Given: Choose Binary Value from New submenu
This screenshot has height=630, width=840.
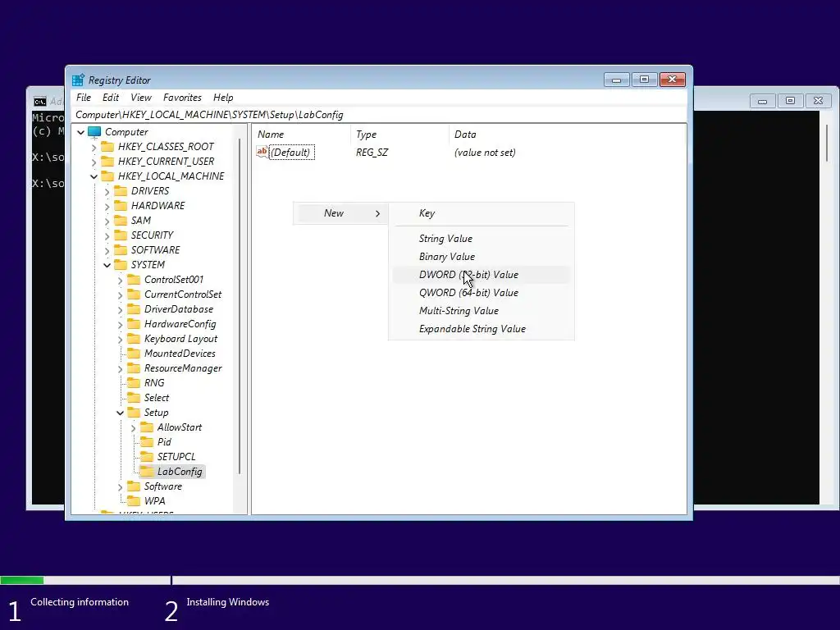Looking at the screenshot, I should [x=481, y=257].
